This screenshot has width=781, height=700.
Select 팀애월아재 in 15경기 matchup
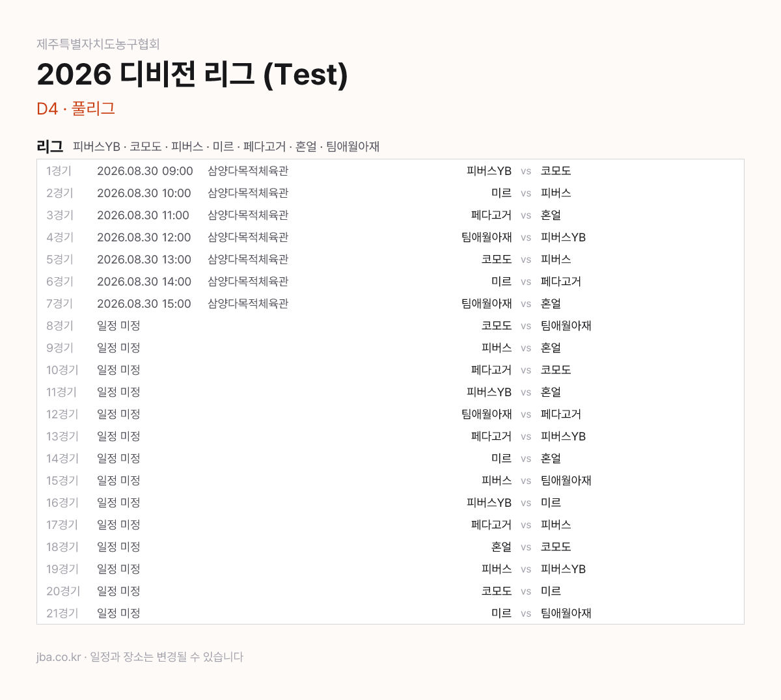tap(566, 481)
